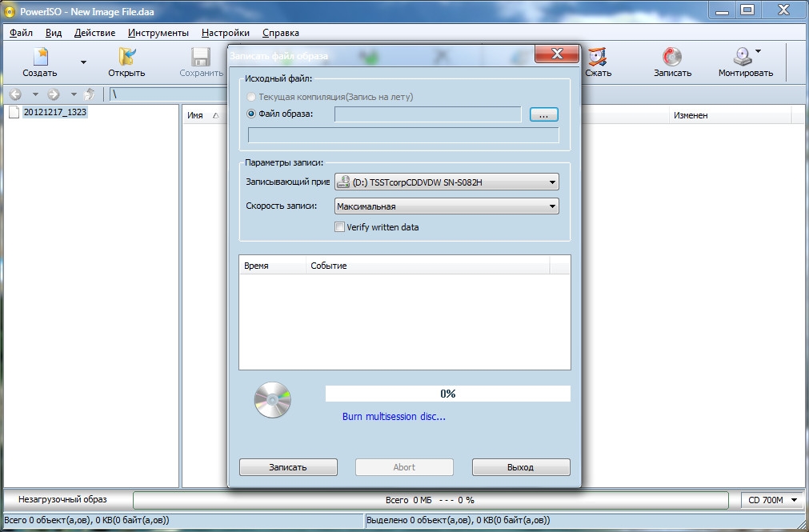Enable the Verify written data checkbox
Screen dimensions: 809x532
(x=339, y=227)
